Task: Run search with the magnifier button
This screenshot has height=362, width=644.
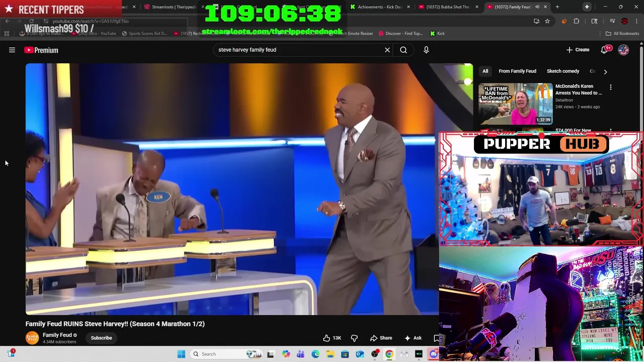Action: click(404, 50)
